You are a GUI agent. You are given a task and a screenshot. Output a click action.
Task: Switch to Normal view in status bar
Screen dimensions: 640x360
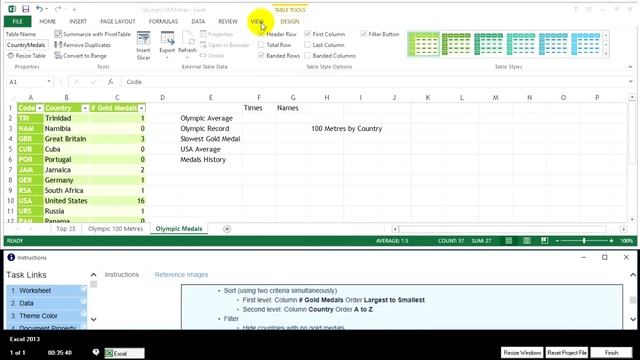(509, 241)
